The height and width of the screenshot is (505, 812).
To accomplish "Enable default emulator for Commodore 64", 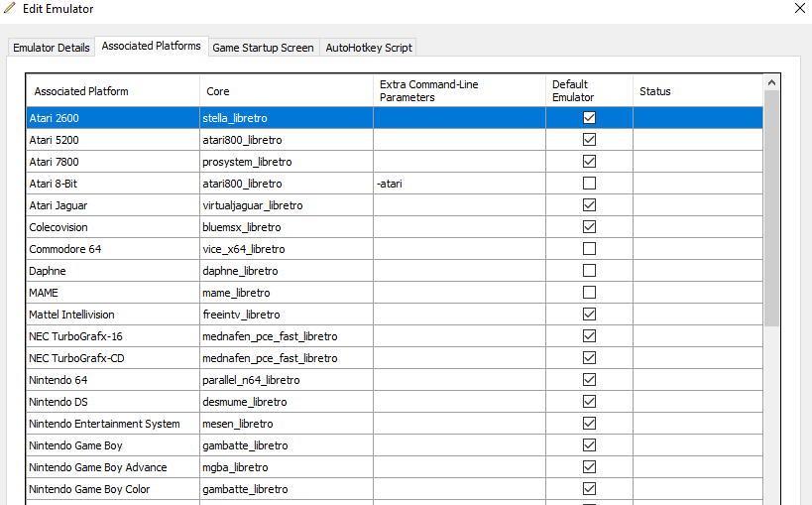I will pyautogui.click(x=589, y=248).
